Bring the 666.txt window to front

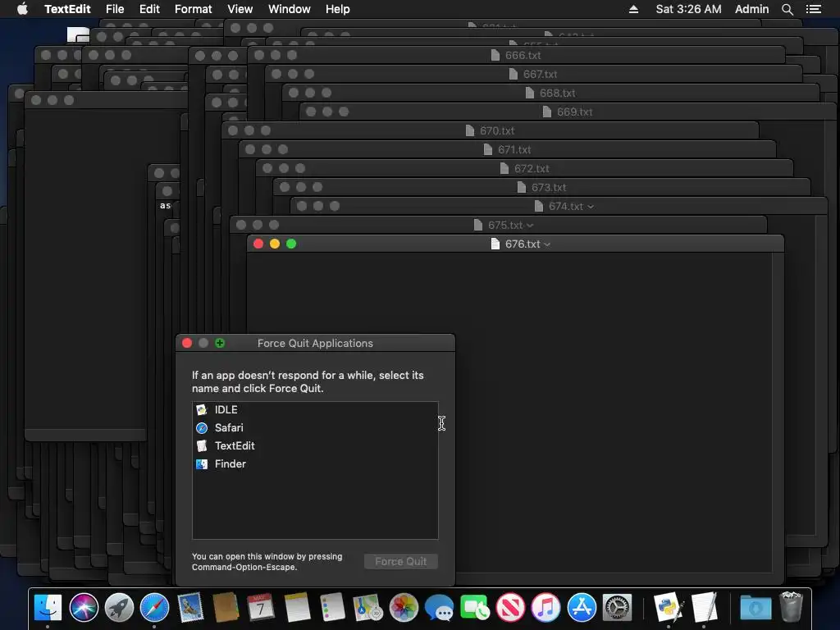[517, 55]
